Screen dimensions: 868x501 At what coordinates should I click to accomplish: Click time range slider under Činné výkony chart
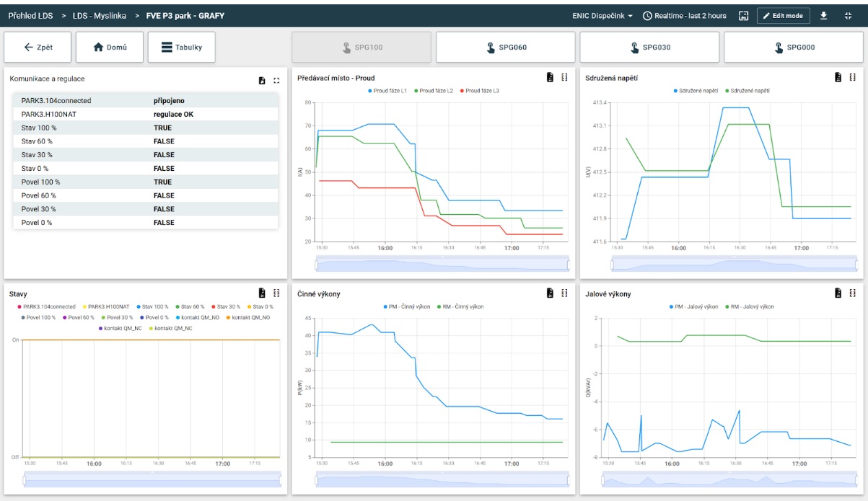(x=442, y=480)
